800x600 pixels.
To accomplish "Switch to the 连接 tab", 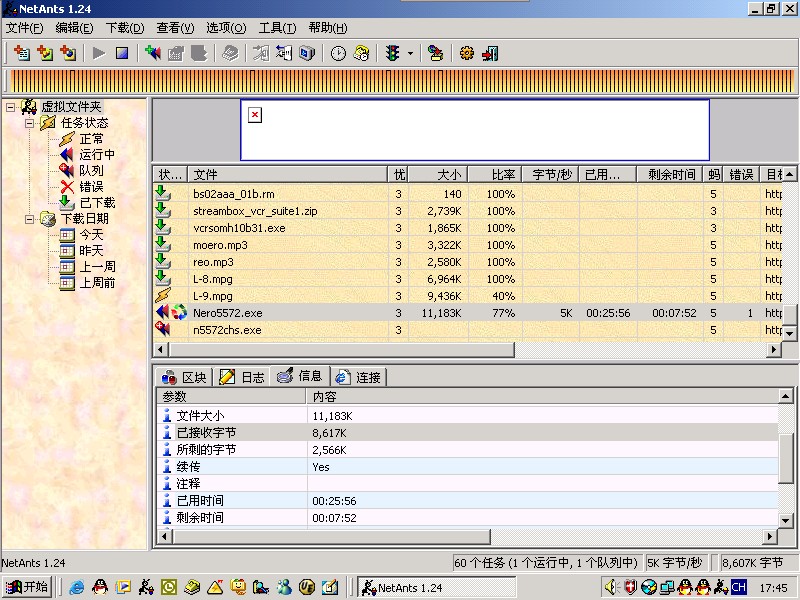I will pos(358,378).
